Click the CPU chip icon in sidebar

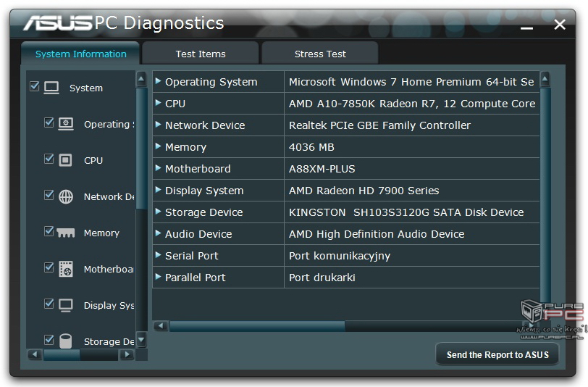pos(66,160)
